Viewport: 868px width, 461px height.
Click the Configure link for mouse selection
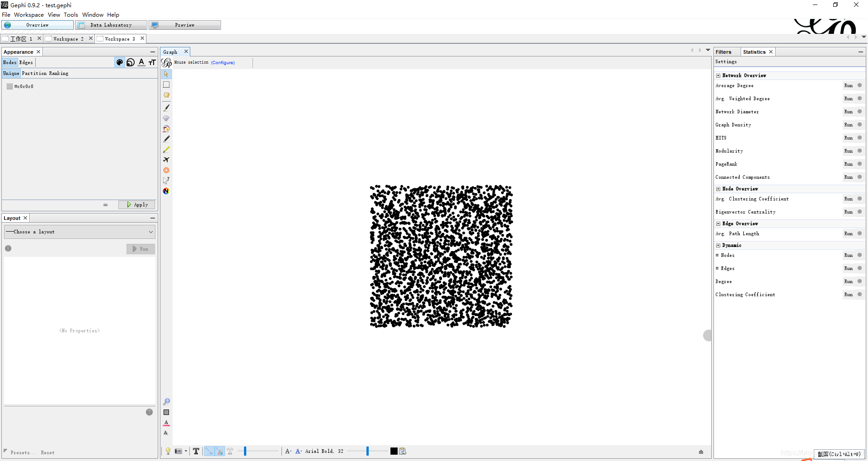223,63
